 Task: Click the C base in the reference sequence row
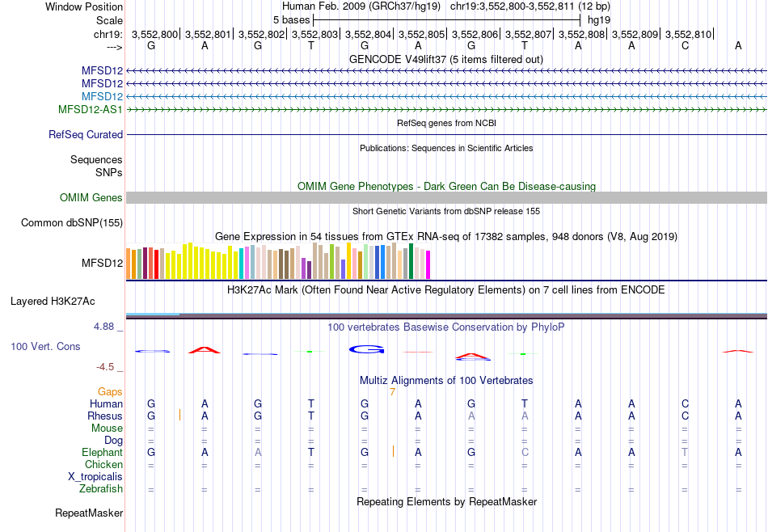point(685,46)
